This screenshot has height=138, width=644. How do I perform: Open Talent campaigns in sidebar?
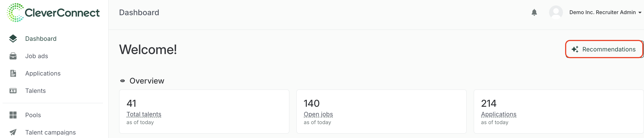coord(50,132)
